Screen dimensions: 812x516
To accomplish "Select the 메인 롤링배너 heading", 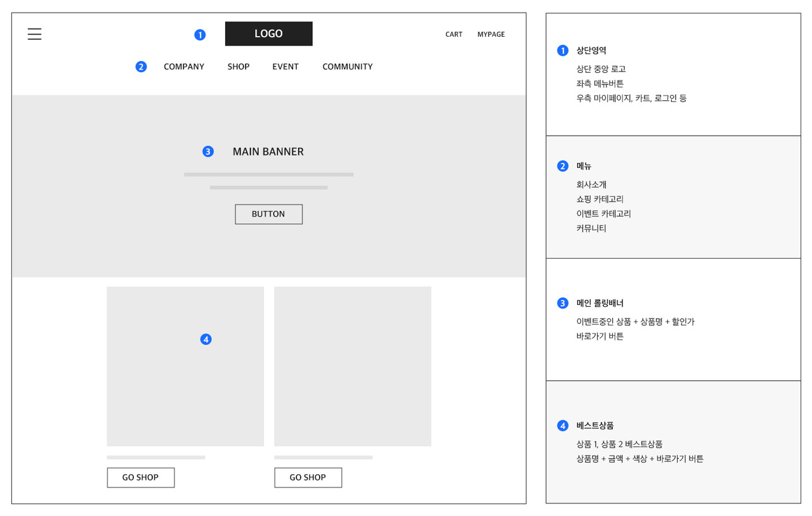I will (599, 303).
